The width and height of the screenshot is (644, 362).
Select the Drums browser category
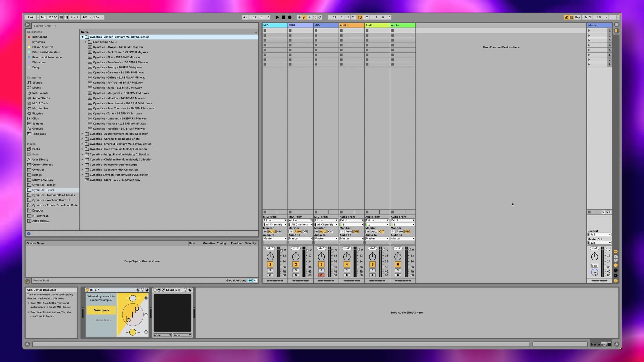(x=36, y=88)
